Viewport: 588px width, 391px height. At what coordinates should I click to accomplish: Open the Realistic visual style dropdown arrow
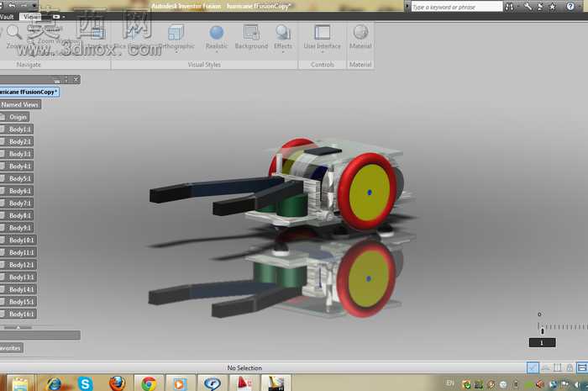(217, 51)
